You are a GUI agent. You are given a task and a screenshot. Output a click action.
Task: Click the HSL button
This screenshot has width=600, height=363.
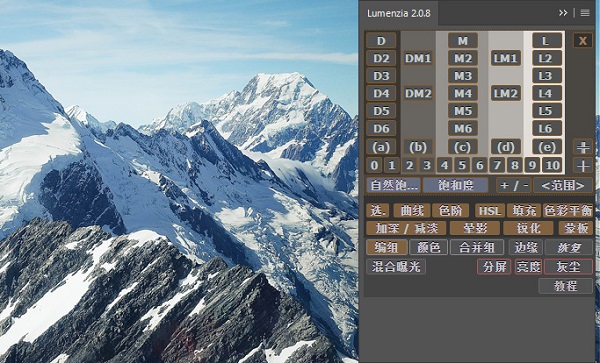pos(490,210)
